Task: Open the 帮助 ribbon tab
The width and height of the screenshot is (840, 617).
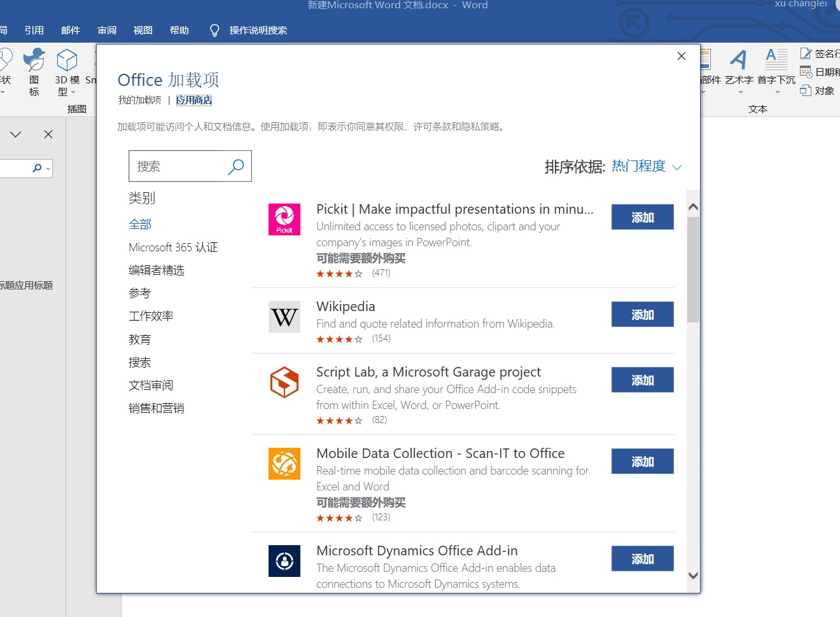Action: 179,31
